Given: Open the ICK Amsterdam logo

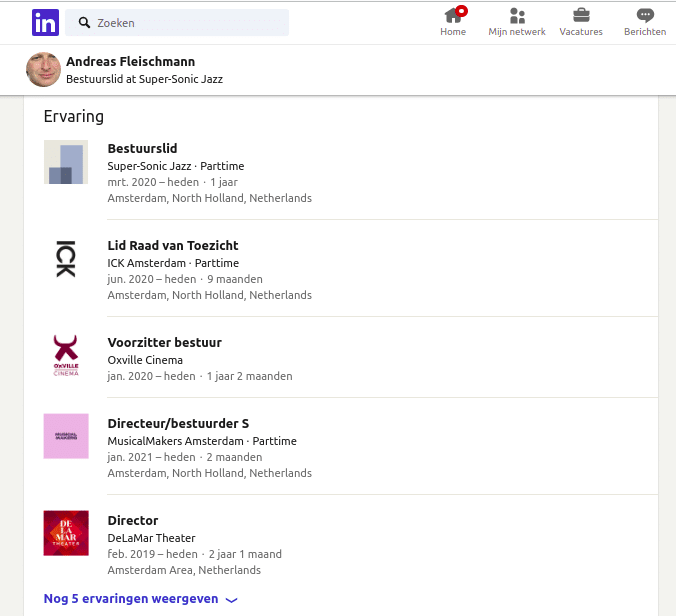Looking at the screenshot, I should (66, 259).
